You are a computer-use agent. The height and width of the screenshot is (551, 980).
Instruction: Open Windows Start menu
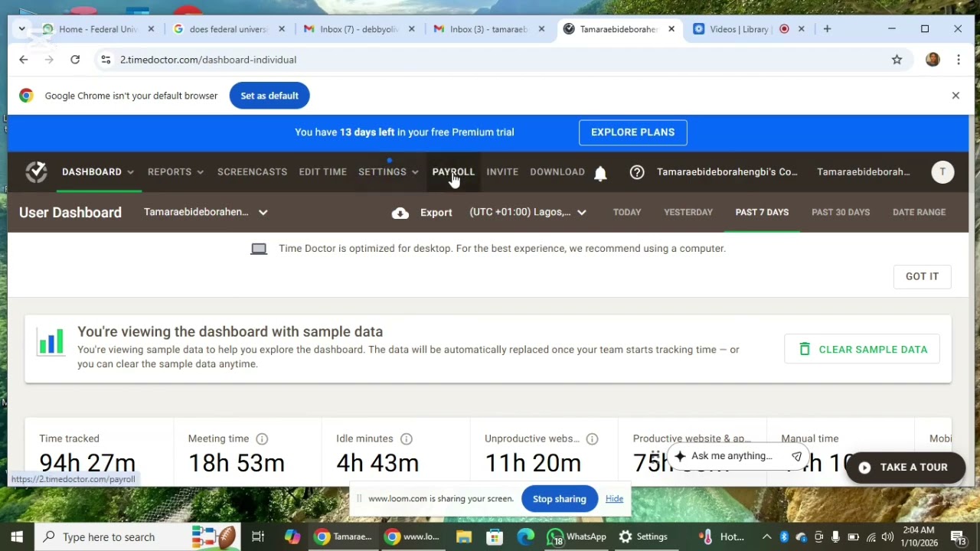(17, 537)
